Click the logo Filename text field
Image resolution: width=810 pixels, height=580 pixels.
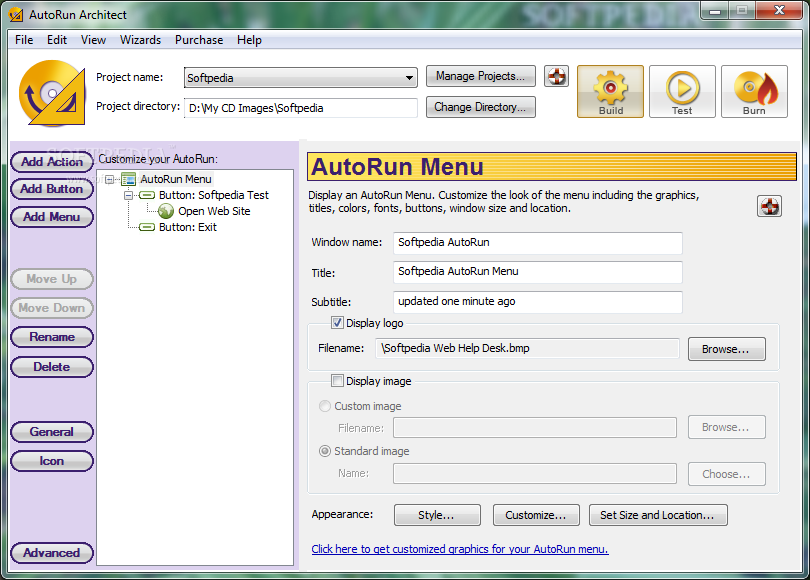click(527, 349)
